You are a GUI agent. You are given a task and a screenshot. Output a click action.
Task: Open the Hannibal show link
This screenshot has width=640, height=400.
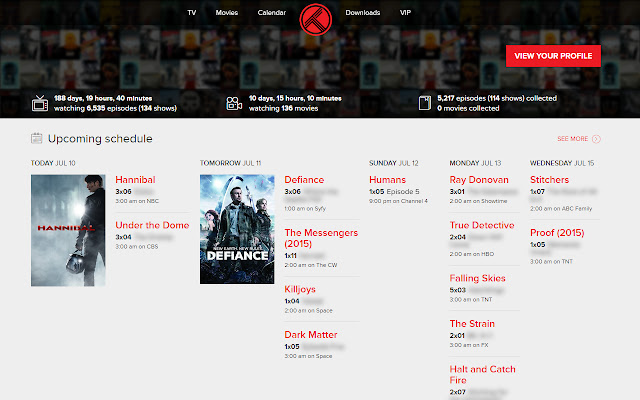click(x=135, y=180)
